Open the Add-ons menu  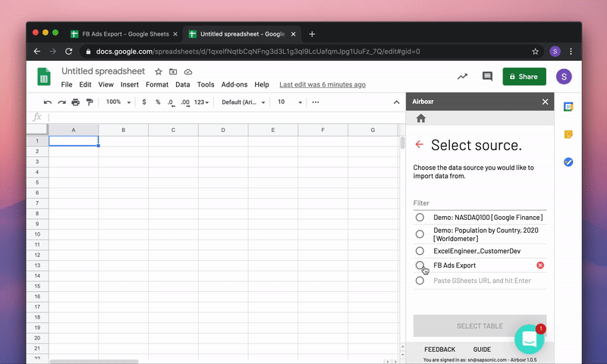[234, 84]
